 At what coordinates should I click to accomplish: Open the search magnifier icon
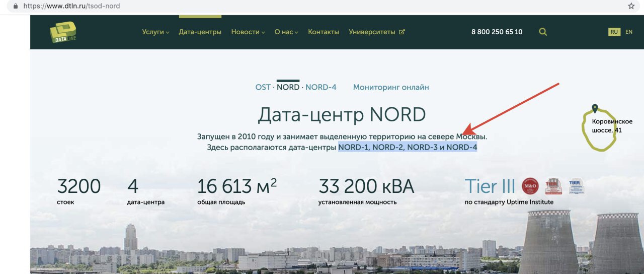click(x=543, y=32)
